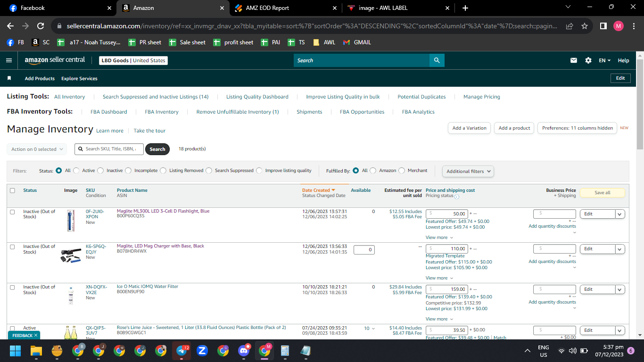Open the Manage Pricing link
Viewport: 644px width, 362px height.
[482, 97]
